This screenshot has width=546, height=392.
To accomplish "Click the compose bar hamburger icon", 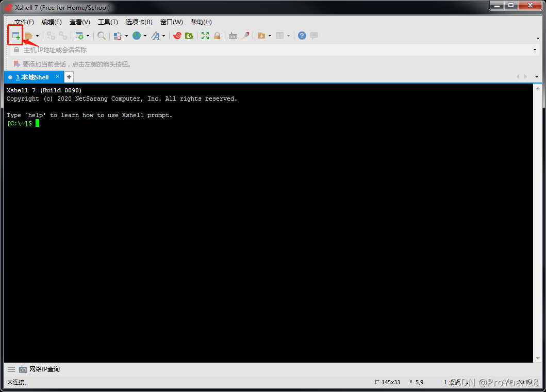I will 11,369.
